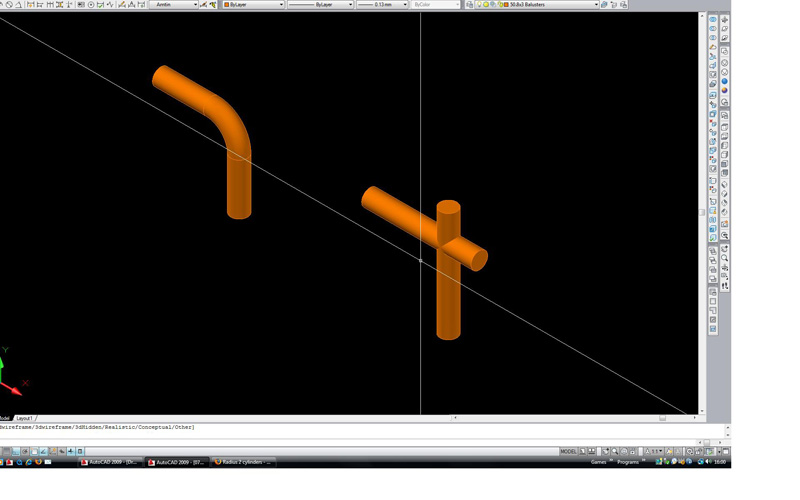Apply Realistic visual style blue sphere
The image size is (800, 500).
[x=724, y=82]
